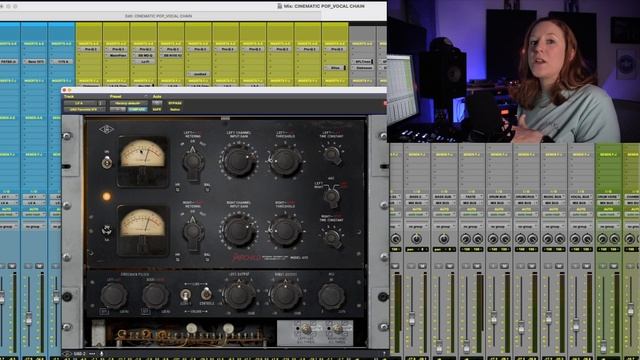Click the left meter BAL trim screw
Viewport: 640px width, 360px height.
(x=207, y=189)
